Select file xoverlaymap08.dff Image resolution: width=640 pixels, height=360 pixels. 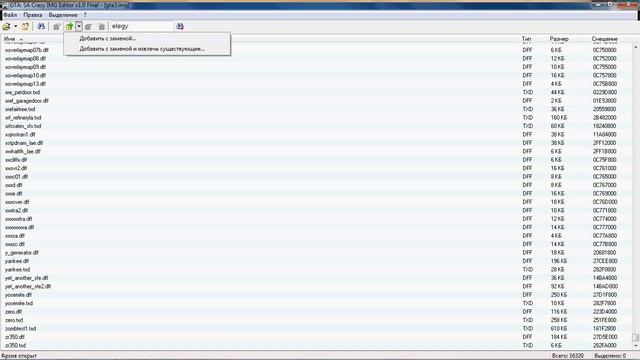coord(25,59)
